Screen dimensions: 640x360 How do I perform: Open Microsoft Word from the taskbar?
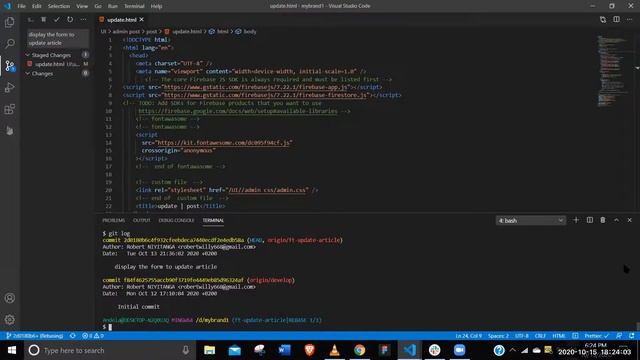(284, 350)
